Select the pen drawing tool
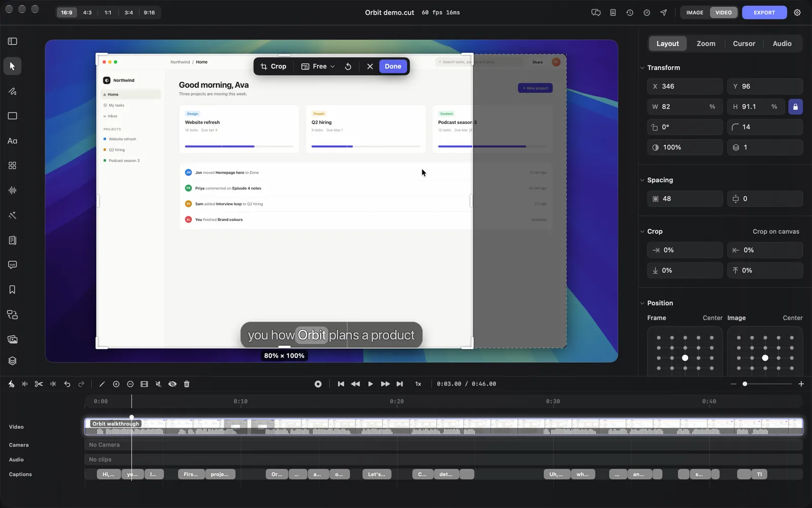Screen dimensions: 812x508 click(x=13, y=91)
